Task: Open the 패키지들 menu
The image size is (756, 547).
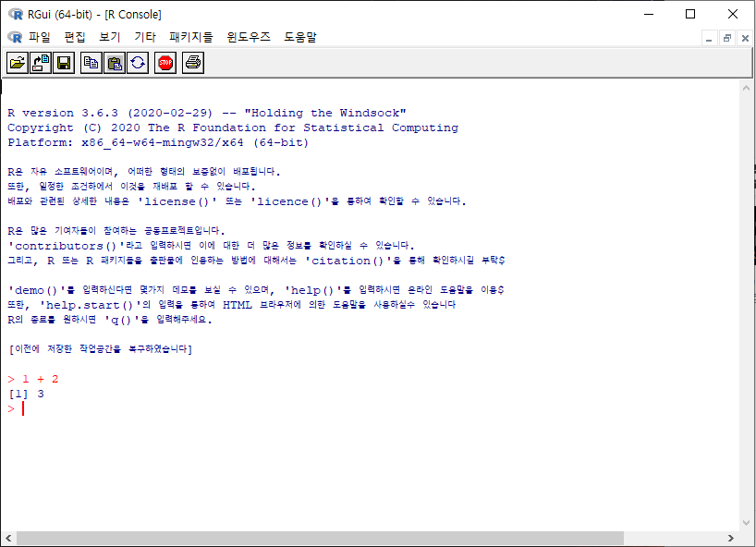Action: [191, 37]
